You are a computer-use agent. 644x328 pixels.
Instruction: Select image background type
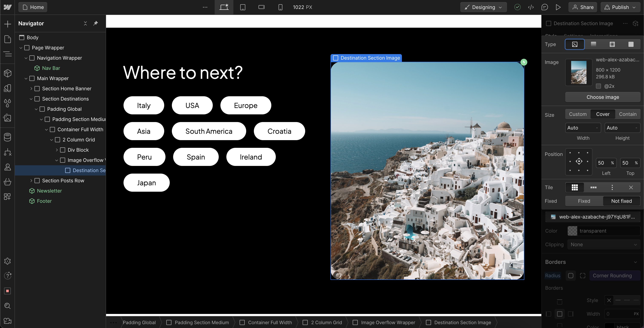pos(575,44)
